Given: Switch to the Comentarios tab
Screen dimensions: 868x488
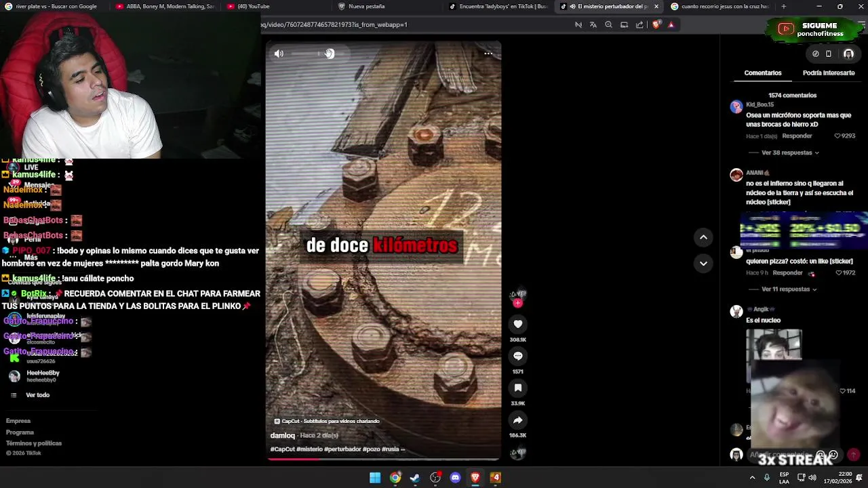Looking at the screenshot, I should click(x=763, y=73).
